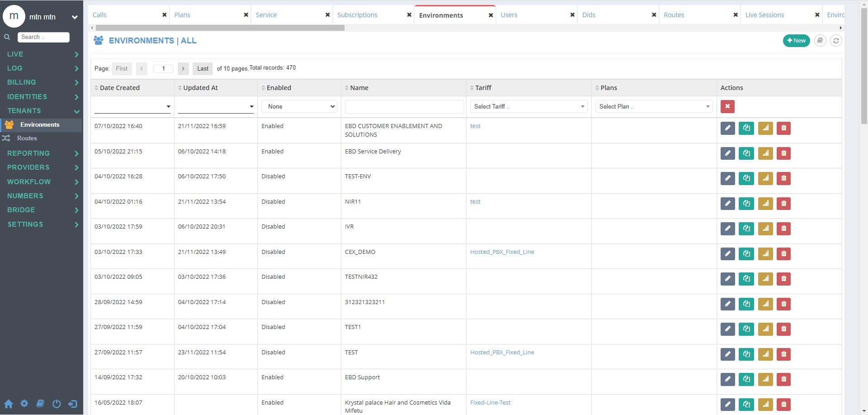Open the Enabled filter dropdown set to None
Screen dimensions: 868x415
pos(299,106)
